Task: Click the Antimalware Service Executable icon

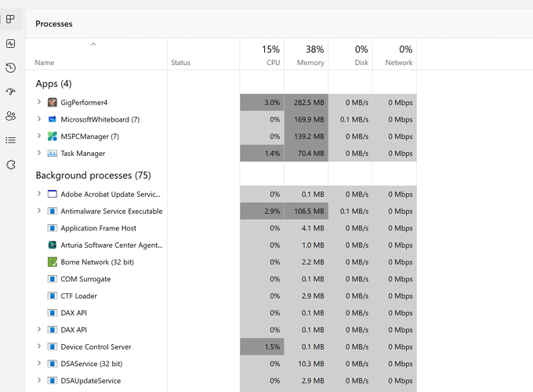Action: tap(52, 211)
